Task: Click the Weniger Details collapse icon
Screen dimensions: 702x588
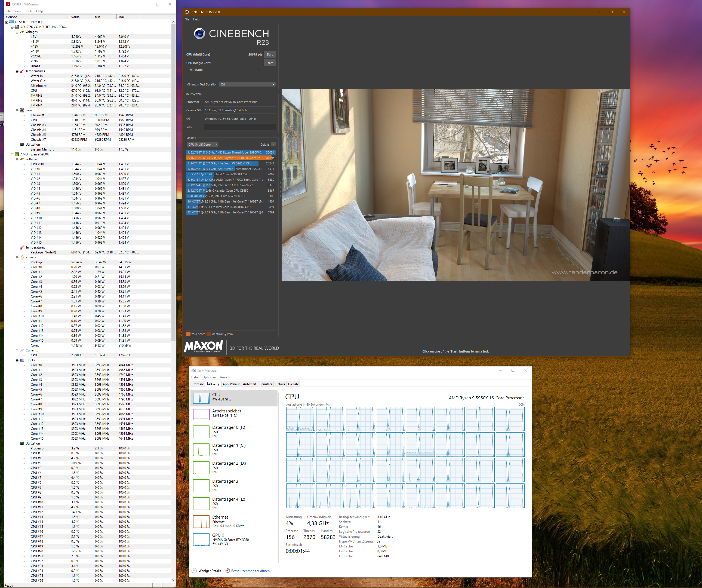Action: tap(194, 571)
